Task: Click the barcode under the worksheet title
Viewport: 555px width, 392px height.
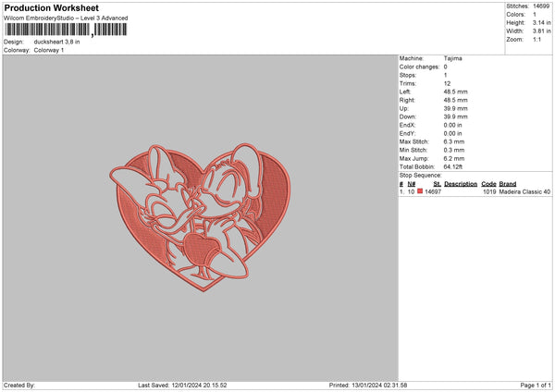Action: pyautogui.click(x=66, y=30)
